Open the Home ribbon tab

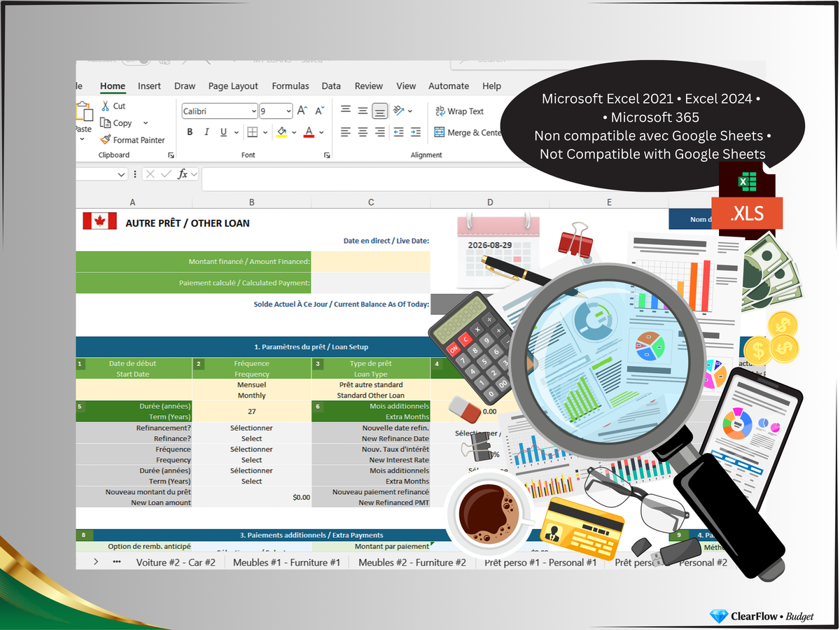pos(113,86)
